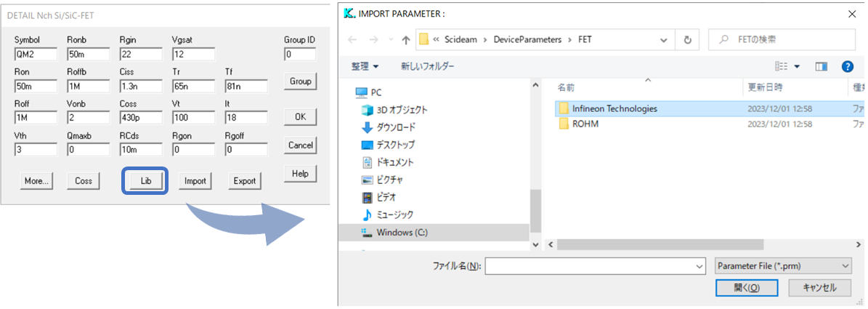Click the Lib button
The image size is (868, 309).
(145, 181)
